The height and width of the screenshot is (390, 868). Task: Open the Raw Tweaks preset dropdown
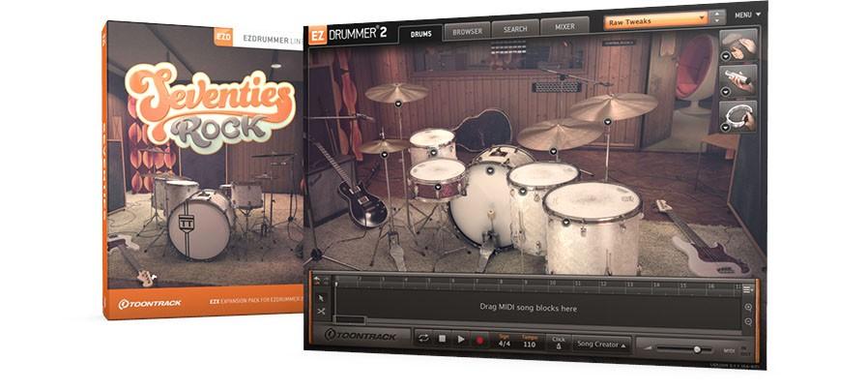click(656, 21)
